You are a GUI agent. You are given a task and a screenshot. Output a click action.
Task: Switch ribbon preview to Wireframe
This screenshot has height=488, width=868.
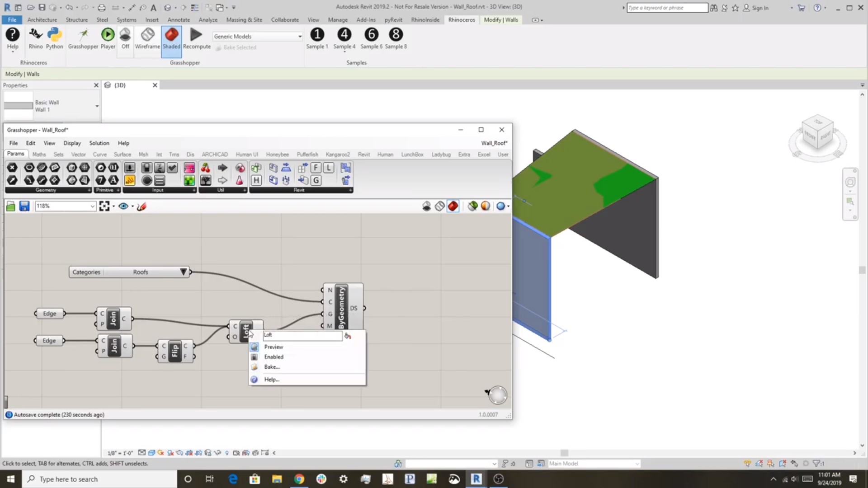(147, 38)
